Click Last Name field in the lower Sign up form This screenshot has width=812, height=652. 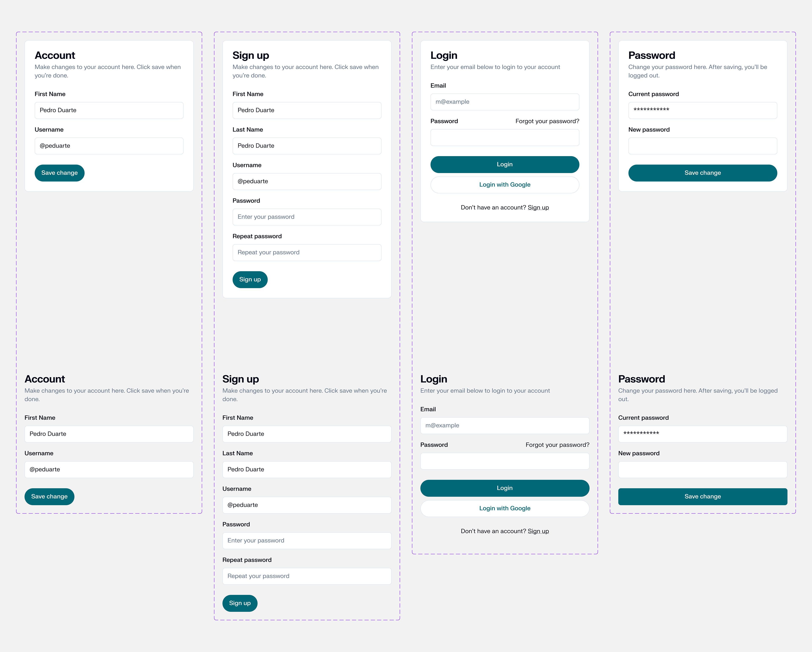[x=307, y=470]
